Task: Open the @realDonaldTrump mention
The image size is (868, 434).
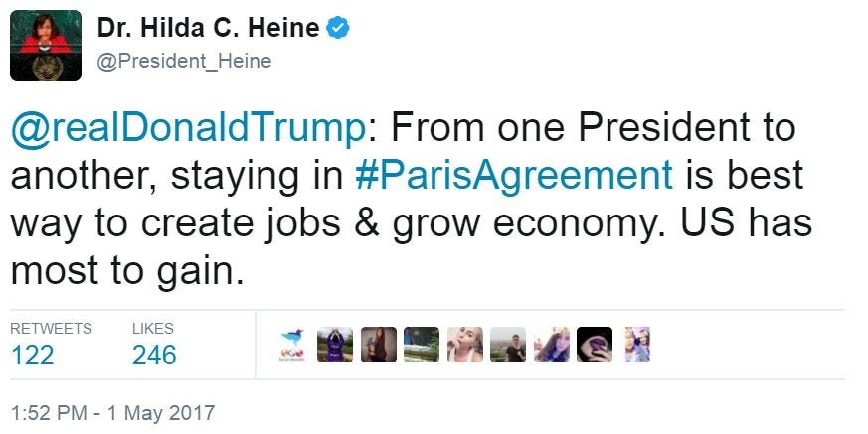Action: [186, 129]
